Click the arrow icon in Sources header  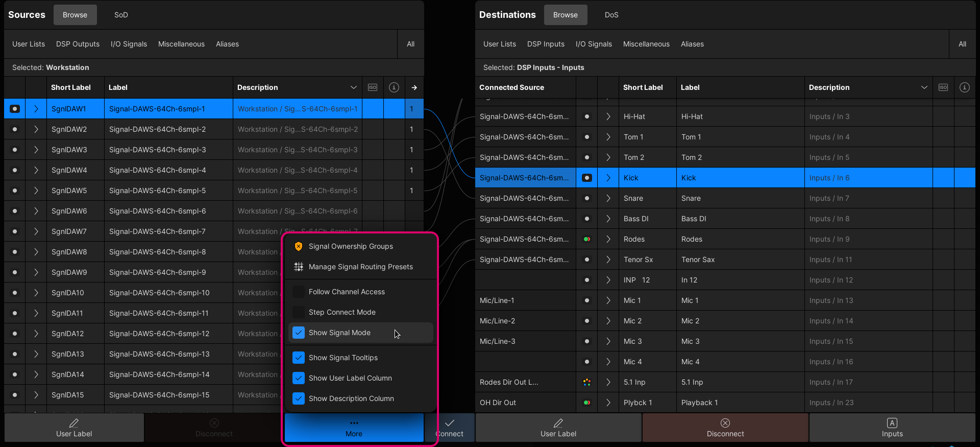[414, 87]
